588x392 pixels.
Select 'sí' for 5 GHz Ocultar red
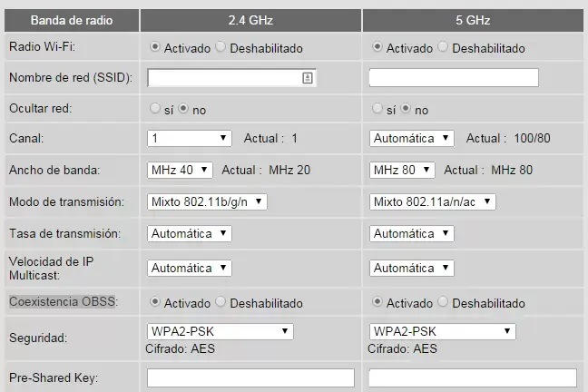pyautogui.click(x=377, y=109)
